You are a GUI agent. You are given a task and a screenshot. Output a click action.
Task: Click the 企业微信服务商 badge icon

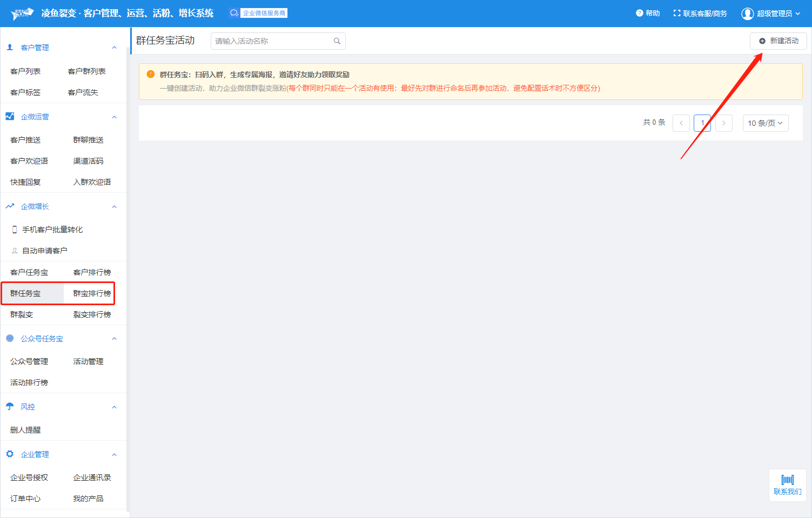[x=234, y=13]
